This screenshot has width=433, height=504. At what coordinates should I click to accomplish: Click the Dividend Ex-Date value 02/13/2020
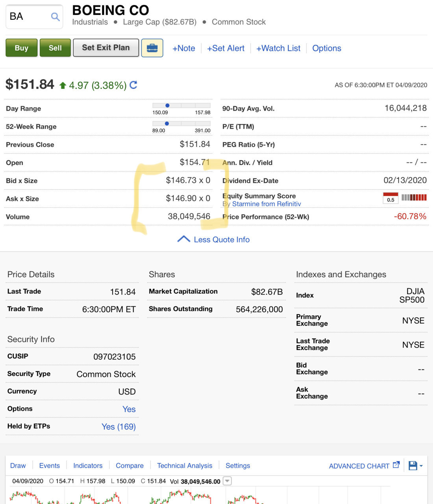pyautogui.click(x=405, y=180)
